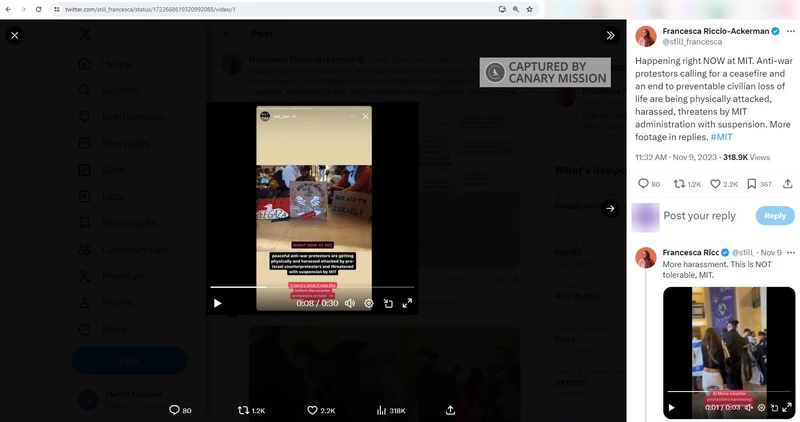The width and height of the screenshot is (800, 422).
Task: Close the media viewer with X
Action: (15, 35)
